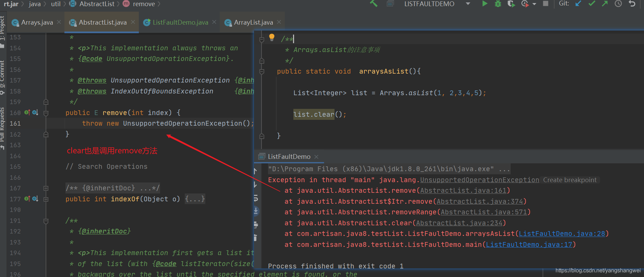Image resolution: width=644 pixels, height=277 pixels.
Task: Collapse the remove method at line 160
Action: 46,113
